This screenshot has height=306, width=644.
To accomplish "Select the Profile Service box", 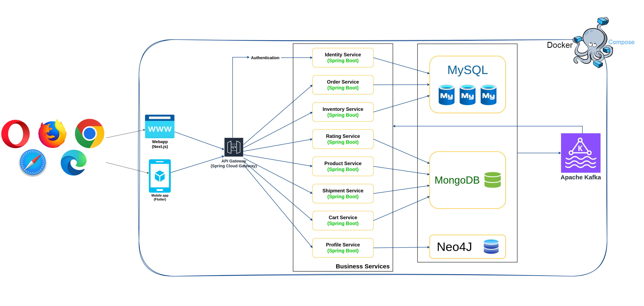I will pos(342,248).
